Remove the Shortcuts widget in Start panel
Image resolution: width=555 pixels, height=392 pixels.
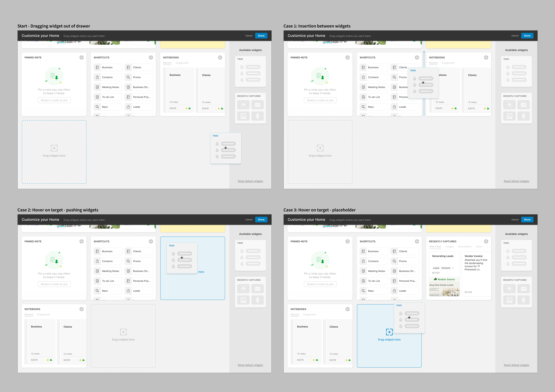151,57
